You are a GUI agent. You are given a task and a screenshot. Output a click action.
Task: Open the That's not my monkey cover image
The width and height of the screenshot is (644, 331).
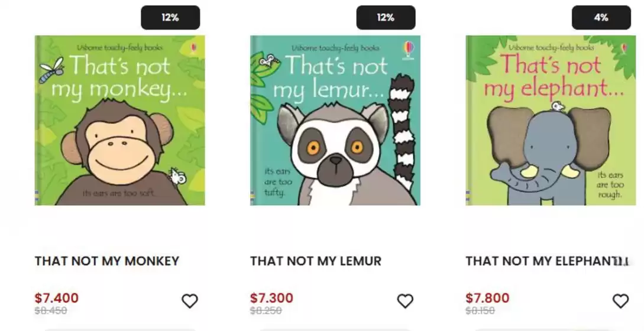pyautogui.click(x=120, y=121)
